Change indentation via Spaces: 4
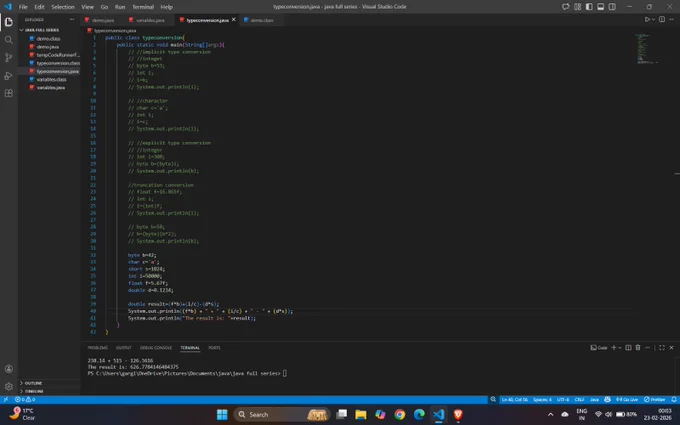Screen dimensions: 680x425 [x=542, y=399]
